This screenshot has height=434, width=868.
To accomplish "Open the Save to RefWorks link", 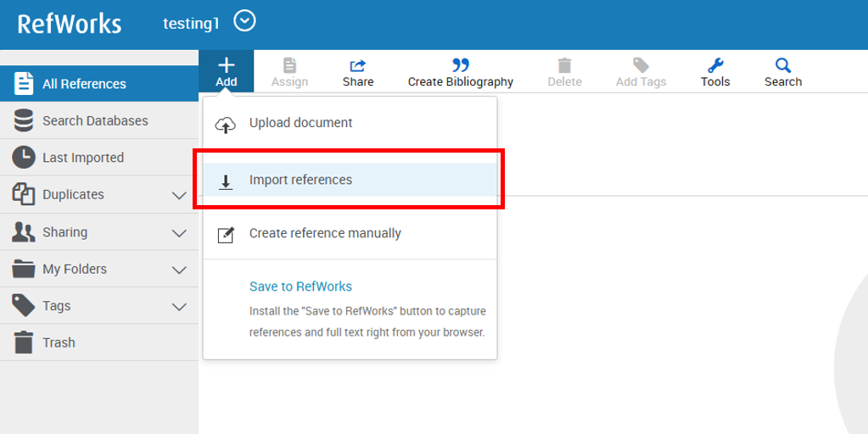I will 300,287.
